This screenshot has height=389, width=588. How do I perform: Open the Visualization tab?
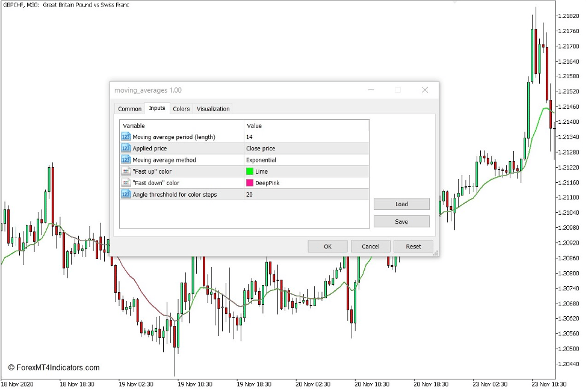click(x=213, y=109)
